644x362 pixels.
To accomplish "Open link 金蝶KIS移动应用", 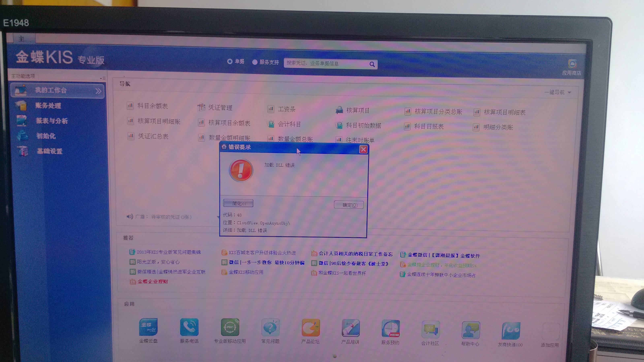I will pyautogui.click(x=246, y=272).
